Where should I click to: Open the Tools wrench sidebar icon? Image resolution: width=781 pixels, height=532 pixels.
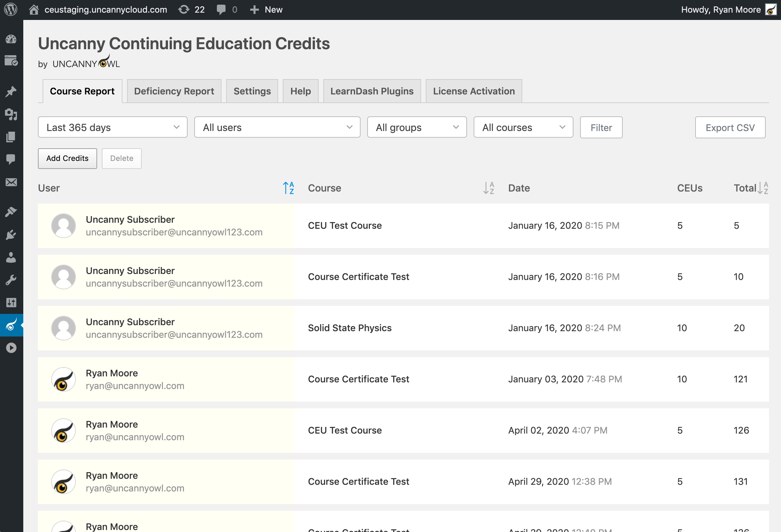(x=11, y=280)
